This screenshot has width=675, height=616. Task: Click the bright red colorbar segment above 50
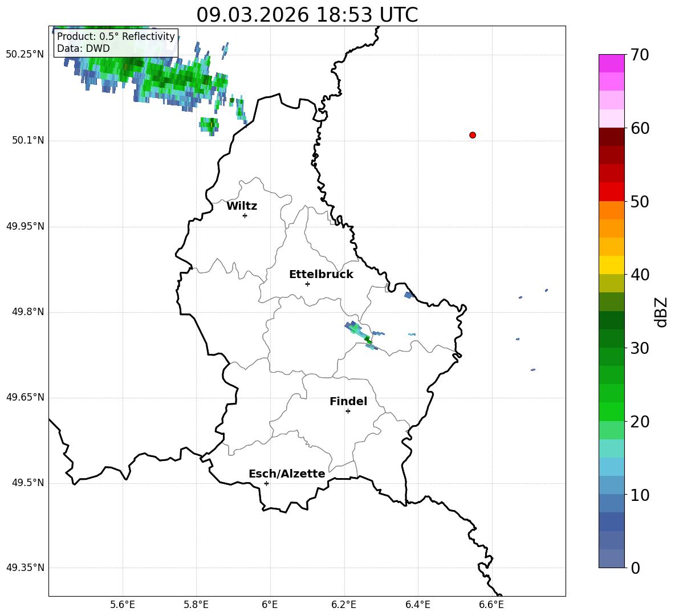pos(611,192)
